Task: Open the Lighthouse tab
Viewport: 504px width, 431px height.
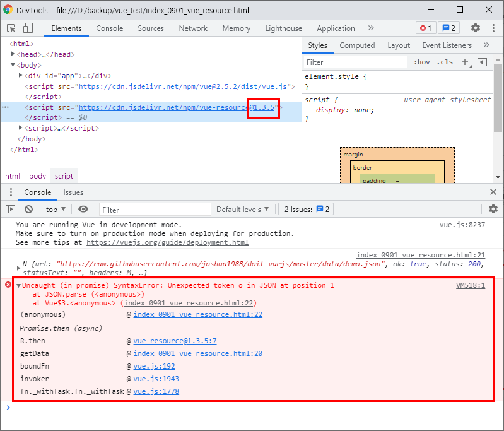Action: point(283,28)
